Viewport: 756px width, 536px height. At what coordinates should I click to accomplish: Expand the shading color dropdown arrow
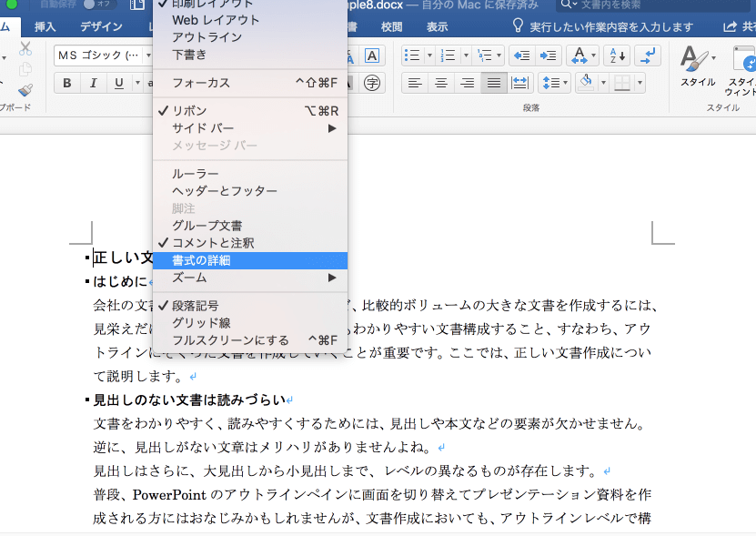(603, 83)
